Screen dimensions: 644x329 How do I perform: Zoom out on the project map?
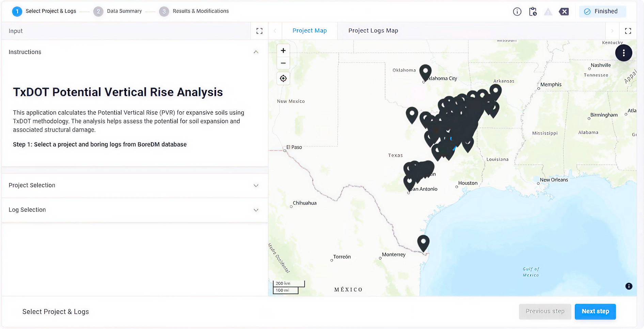coord(283,63)
